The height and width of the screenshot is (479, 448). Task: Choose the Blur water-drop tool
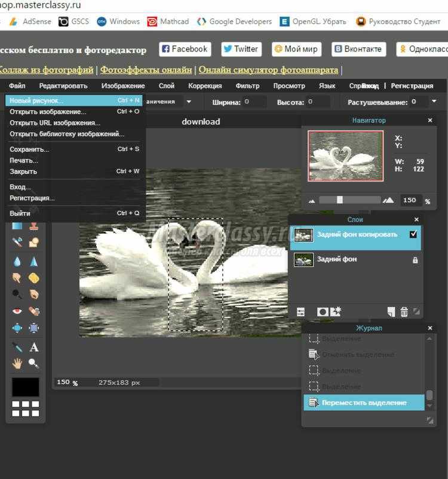[x=17, y=262]
